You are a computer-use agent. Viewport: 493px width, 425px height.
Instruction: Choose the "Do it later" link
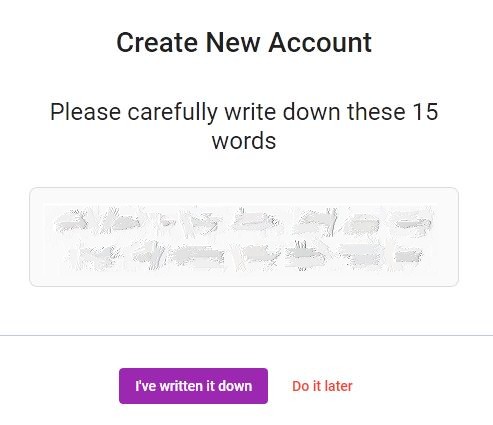tap(322, 386)
